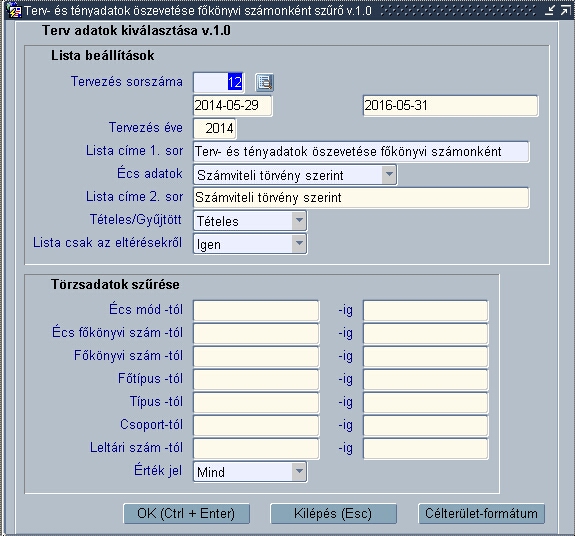Click the restore-down arrow icon in the title bar

[x=550, y=10]
